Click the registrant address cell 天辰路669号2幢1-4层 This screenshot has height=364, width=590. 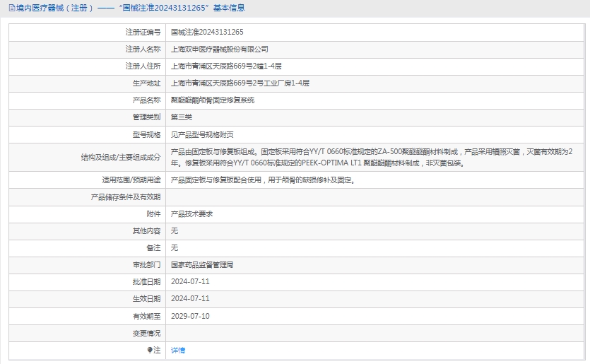tap(226, 66)
